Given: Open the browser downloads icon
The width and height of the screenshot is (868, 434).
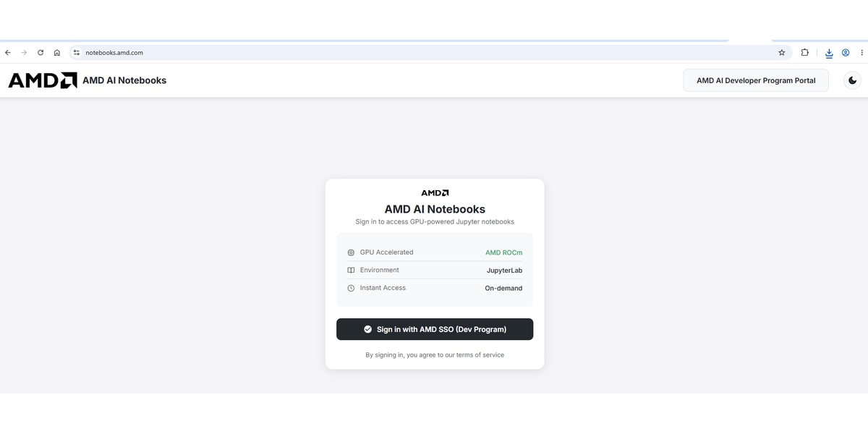Looking at the screenshot, I should tap(829, 53).
